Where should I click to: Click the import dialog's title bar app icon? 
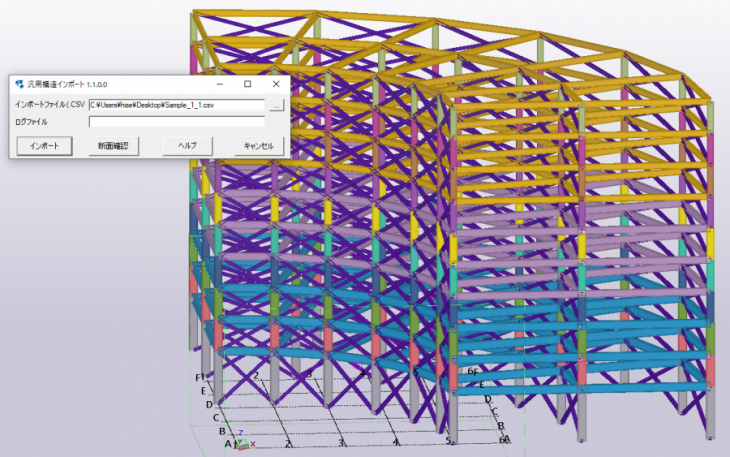20,84
